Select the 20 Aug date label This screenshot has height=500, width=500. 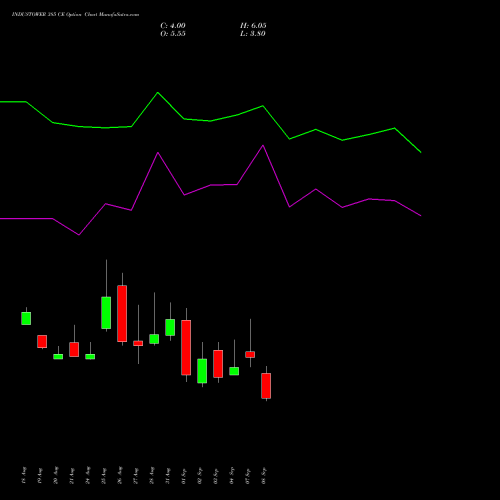[x=55, y=476]
